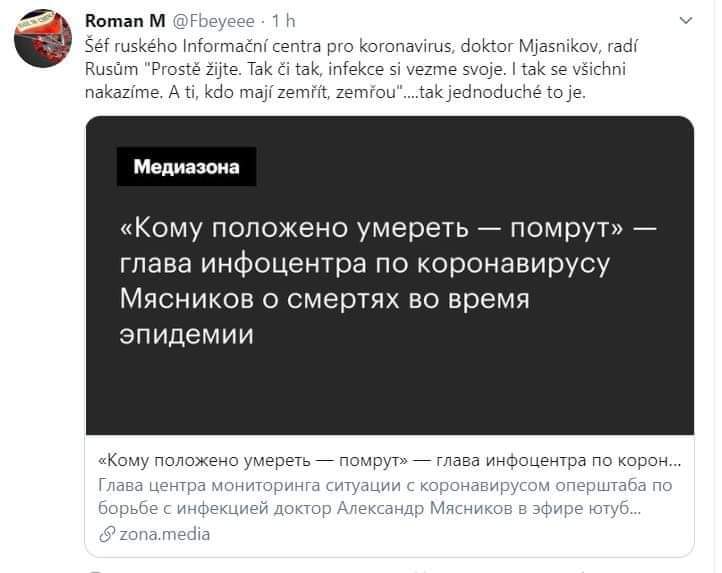722x573 pixels.
Task: Click the description line ending with ютуб…
Action: tap(369, 509)
